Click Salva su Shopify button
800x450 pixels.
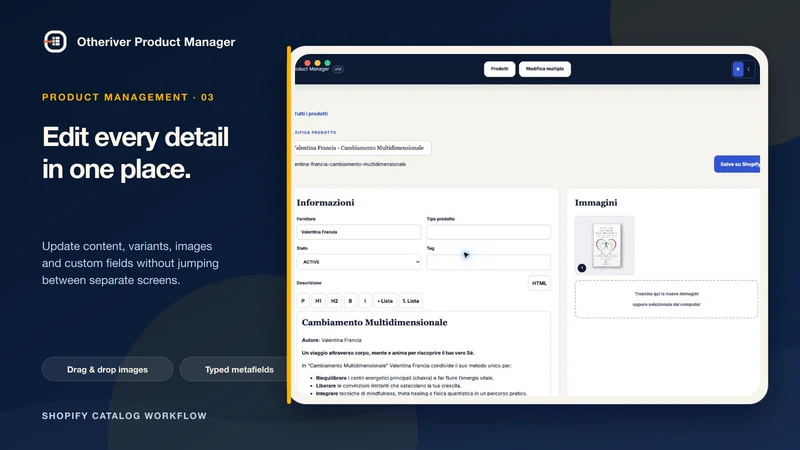(737, 164)
